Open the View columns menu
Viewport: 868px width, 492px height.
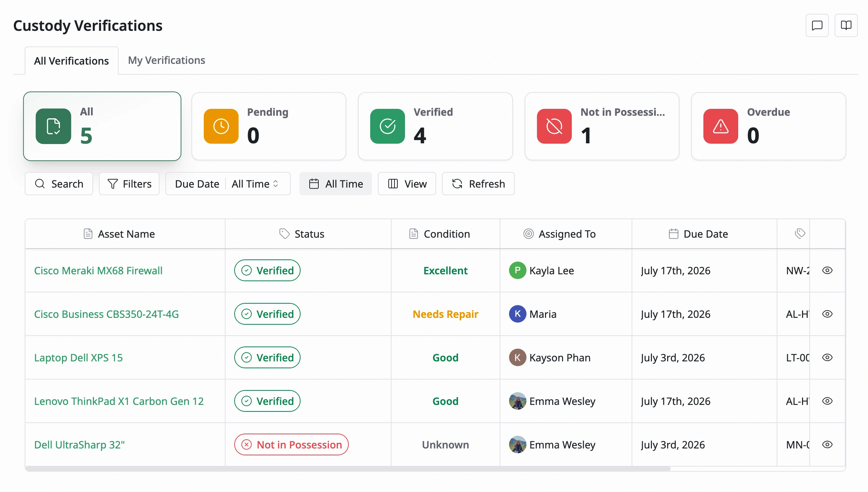click(x=407, y=184)
